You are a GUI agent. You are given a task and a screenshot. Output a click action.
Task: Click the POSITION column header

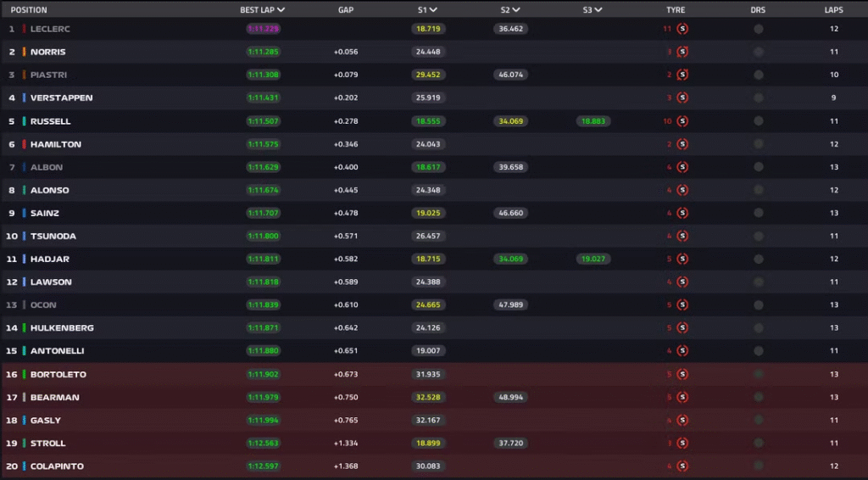[29, 10]
